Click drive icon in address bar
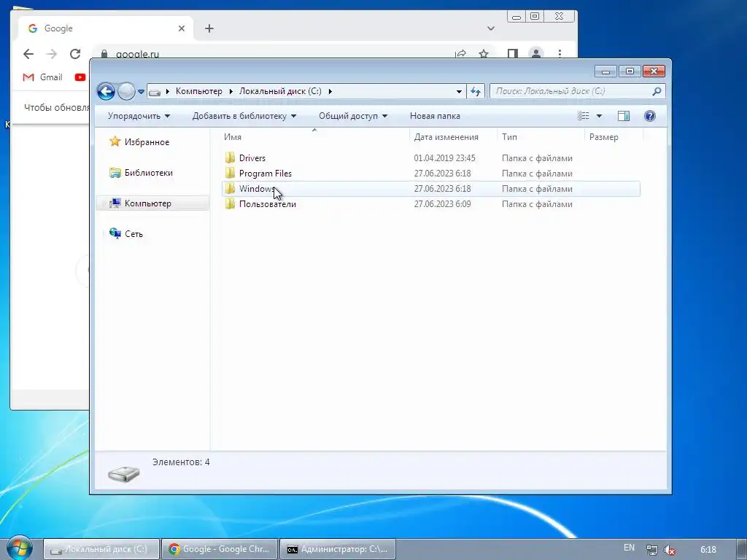The image size is (747, 560). tap(155, 91)
